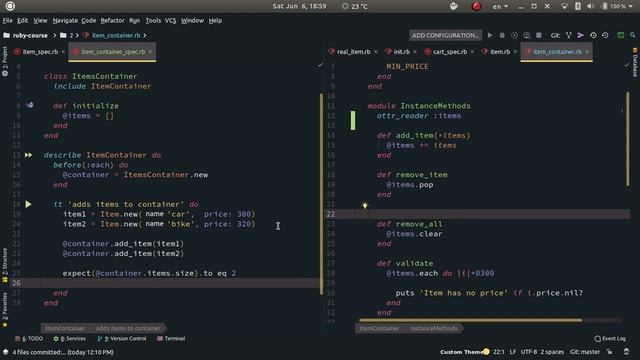This screenshot has height=360, width=640.
Task: Click the Stop square icon
Action: click(x=539, y=36)
